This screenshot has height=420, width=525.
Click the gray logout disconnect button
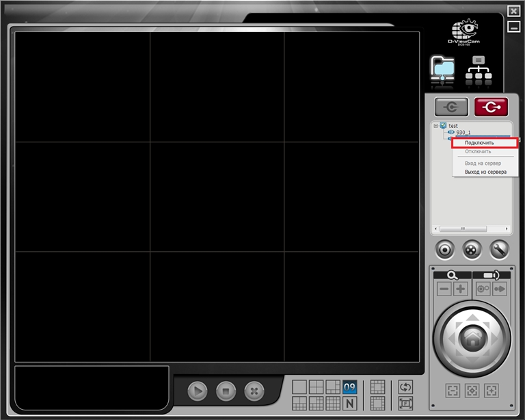pos(451,107)
